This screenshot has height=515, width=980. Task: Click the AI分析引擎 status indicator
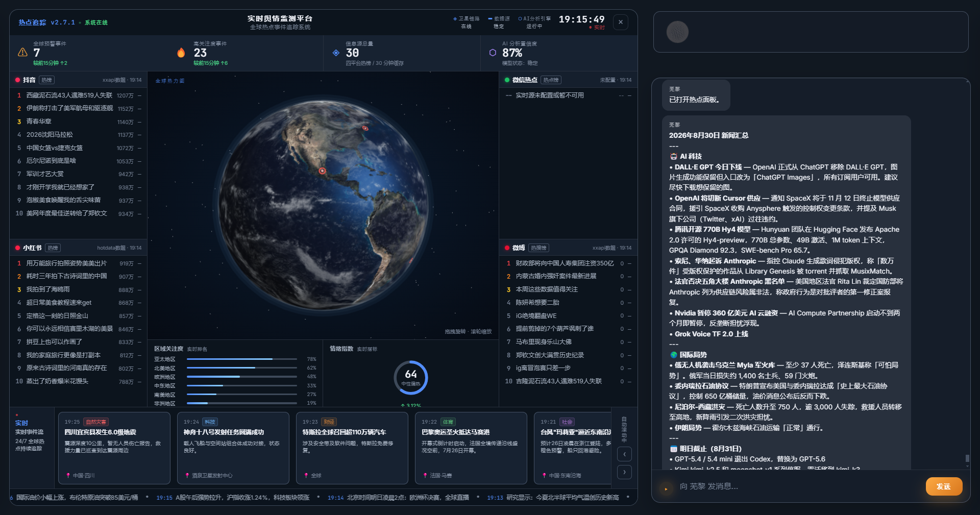tap(534, 22)
